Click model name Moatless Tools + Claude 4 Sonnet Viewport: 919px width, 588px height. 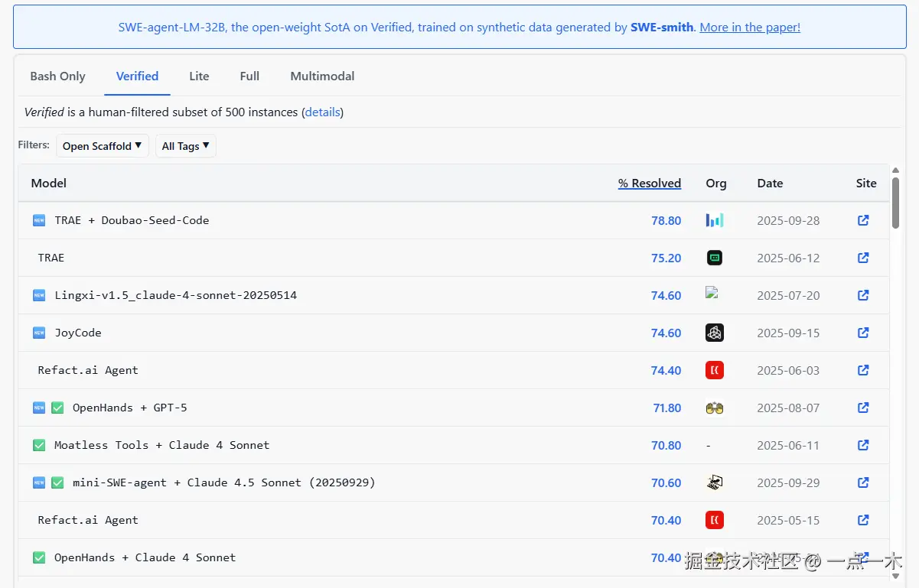(162, 445)
